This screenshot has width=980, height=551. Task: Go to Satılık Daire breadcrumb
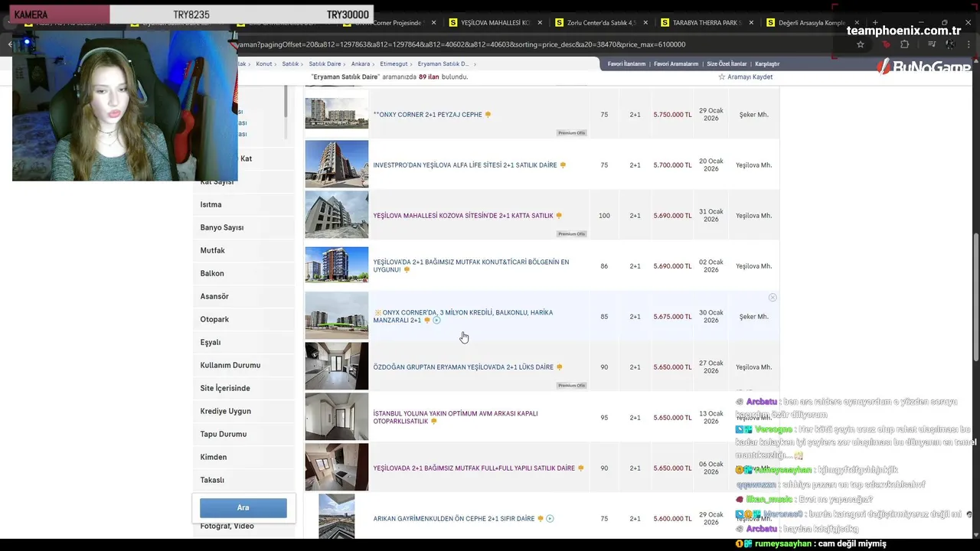[x=325, y=64]
